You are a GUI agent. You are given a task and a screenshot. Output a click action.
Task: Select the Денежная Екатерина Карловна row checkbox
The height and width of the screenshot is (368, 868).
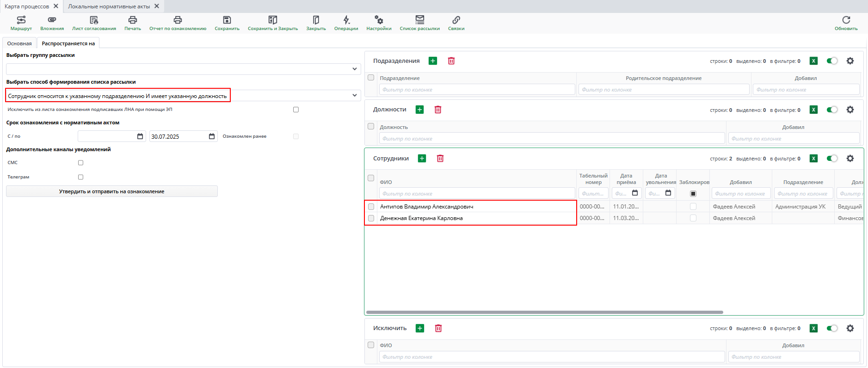(x=371, y=218)
